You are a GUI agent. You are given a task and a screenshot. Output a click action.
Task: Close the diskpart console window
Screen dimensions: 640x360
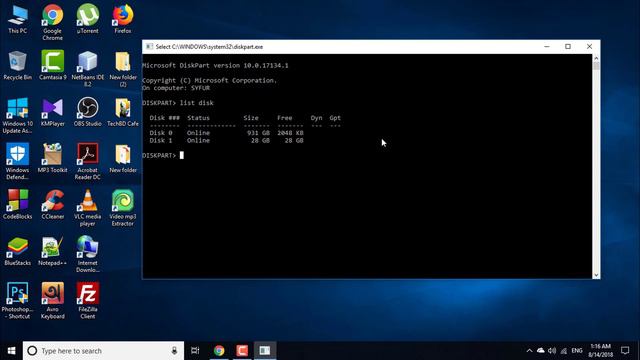tap(589, 47)
